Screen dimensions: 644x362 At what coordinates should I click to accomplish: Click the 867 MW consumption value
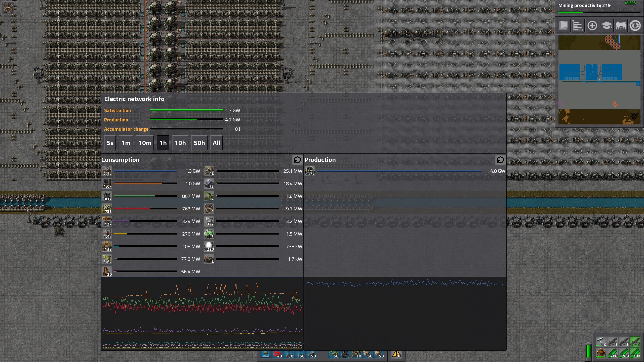coord(191,196)
